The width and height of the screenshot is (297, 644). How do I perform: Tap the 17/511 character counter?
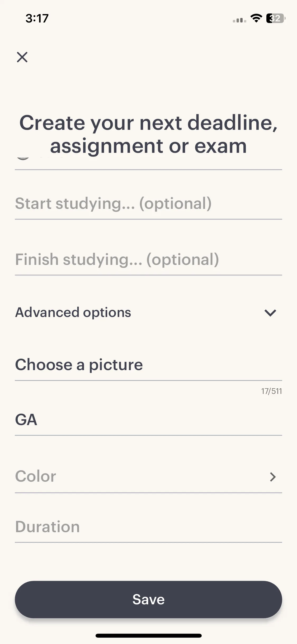[x=272, y=391]
